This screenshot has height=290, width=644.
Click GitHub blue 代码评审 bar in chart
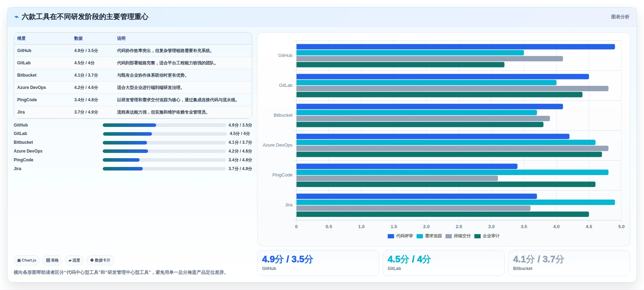pyautogui.click(x=455, y=47)
